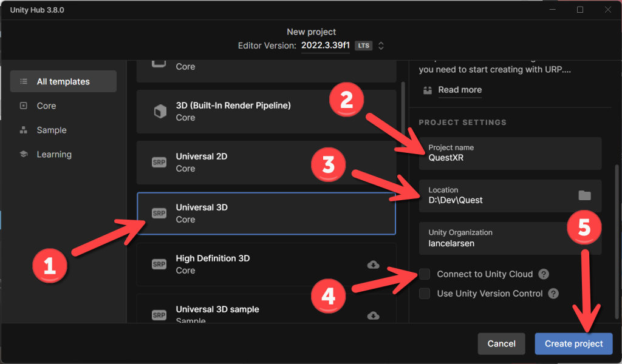Click the SRP badge beside Universal 2D
The image size is (622, 364).
point(159,163)
